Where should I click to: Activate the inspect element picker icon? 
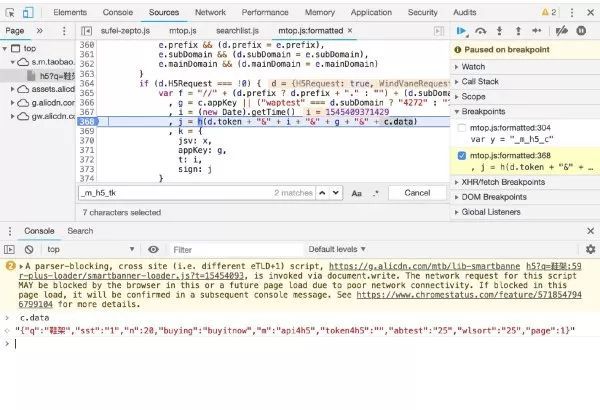pos(10,13)
